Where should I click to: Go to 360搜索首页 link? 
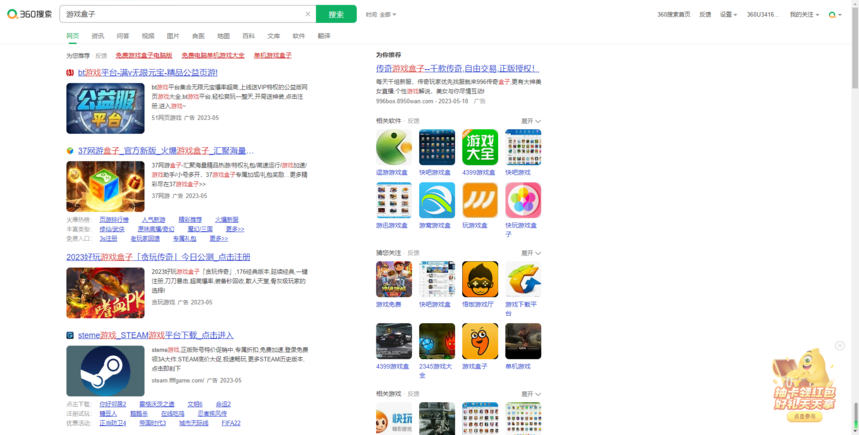point(673,15)
